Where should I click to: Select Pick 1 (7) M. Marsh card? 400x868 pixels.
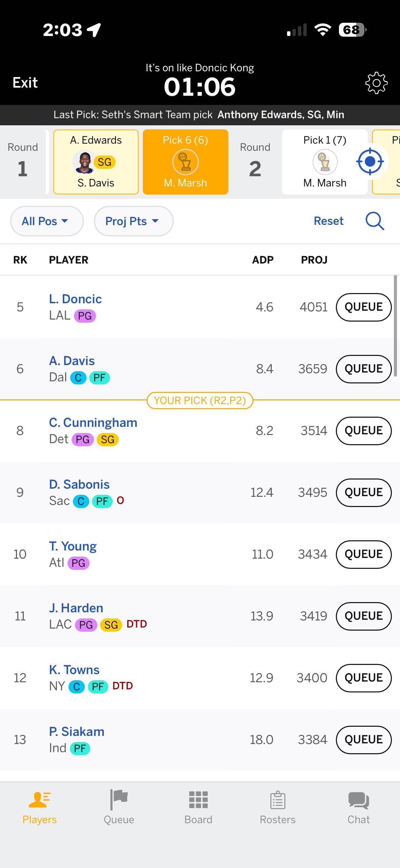pyautogui.click(x=325, y=162)
